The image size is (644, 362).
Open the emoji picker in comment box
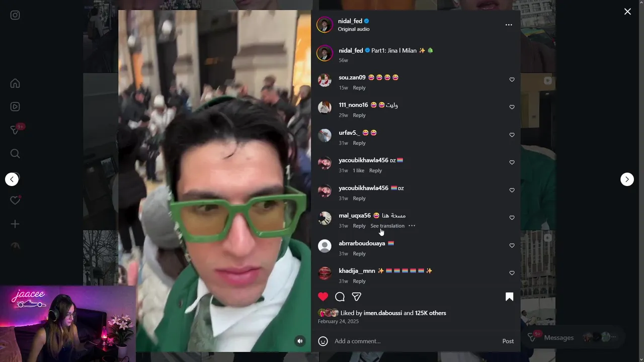pos(323,341)
